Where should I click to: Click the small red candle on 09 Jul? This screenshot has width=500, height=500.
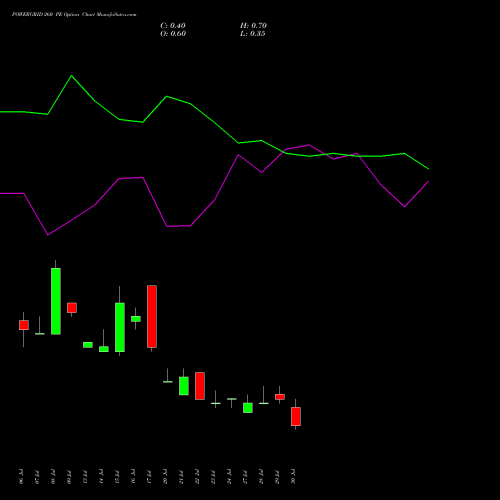point(72,308)
